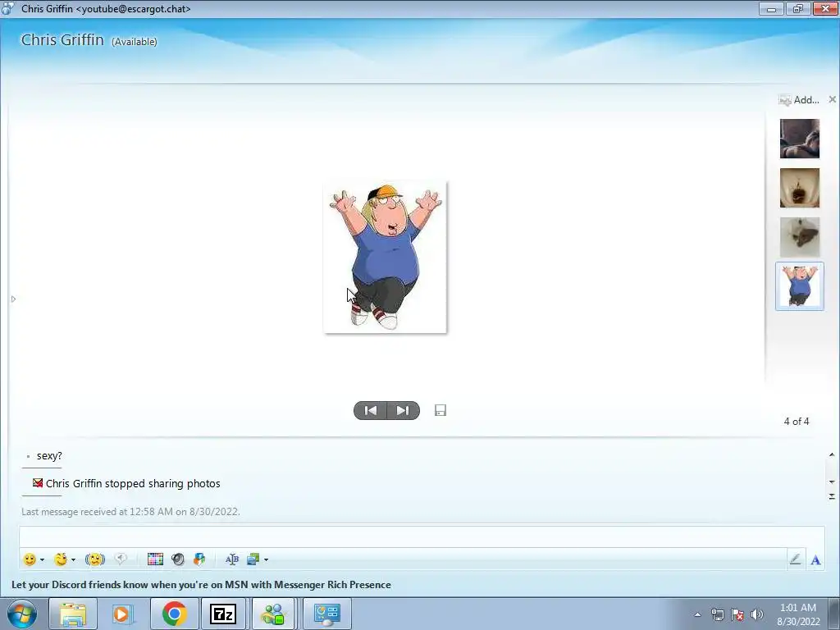Save the current photo with floppy icon

[x=441, y=410]
